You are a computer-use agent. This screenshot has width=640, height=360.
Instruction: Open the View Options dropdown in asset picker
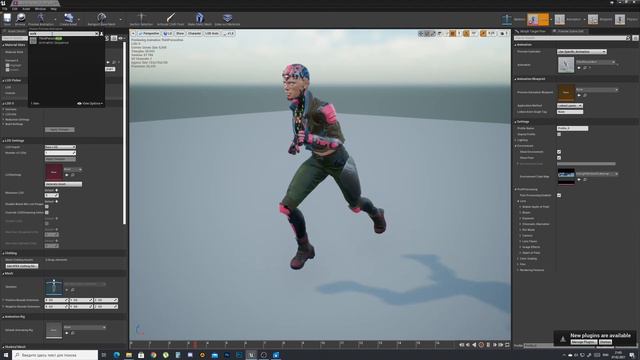point(90,104)
